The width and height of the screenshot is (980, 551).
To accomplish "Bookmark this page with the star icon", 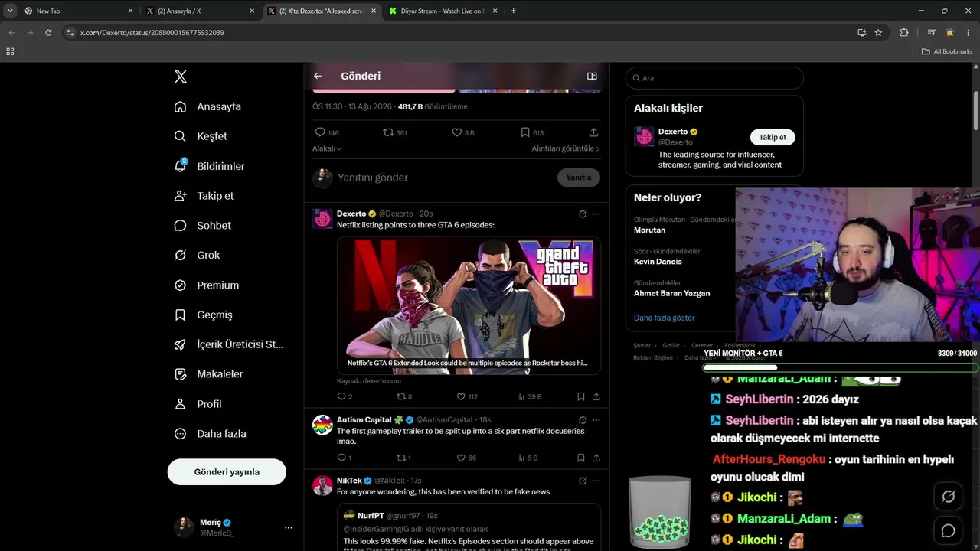I will coord(878,33).
